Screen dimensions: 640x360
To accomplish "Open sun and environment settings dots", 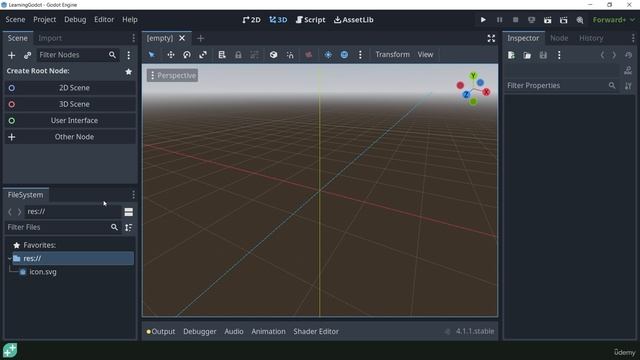I will tap(360, 55).
